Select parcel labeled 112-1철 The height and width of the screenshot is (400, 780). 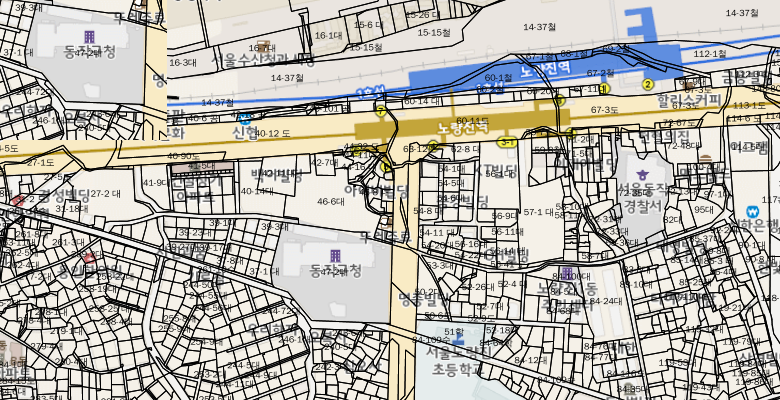pyautogui.click(x=709, y=53)
